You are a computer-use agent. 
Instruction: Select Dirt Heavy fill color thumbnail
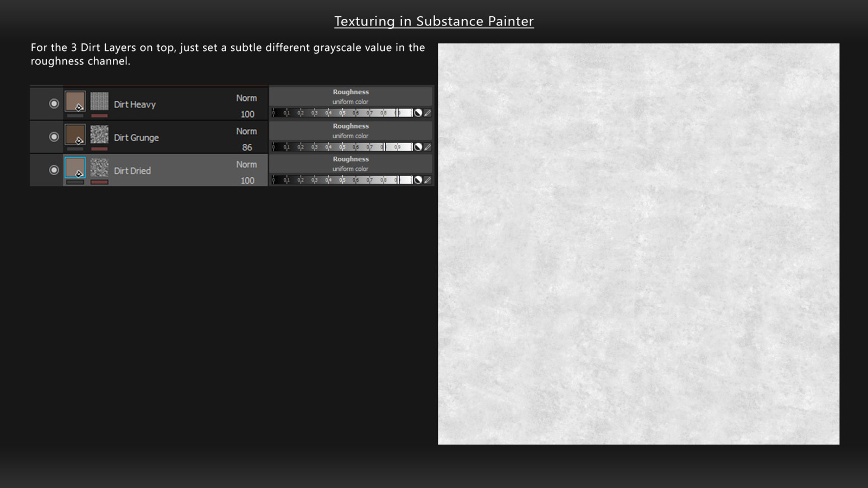tap(75, 101)
